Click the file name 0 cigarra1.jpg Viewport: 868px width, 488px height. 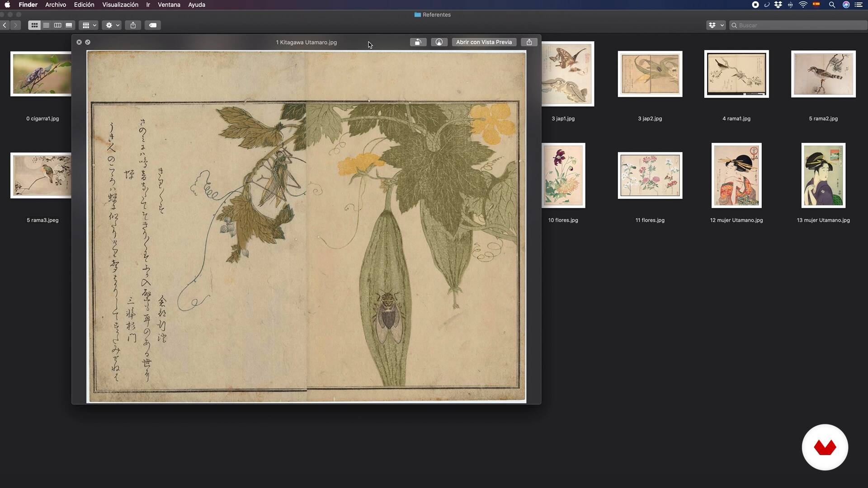(x=42, y=118)
